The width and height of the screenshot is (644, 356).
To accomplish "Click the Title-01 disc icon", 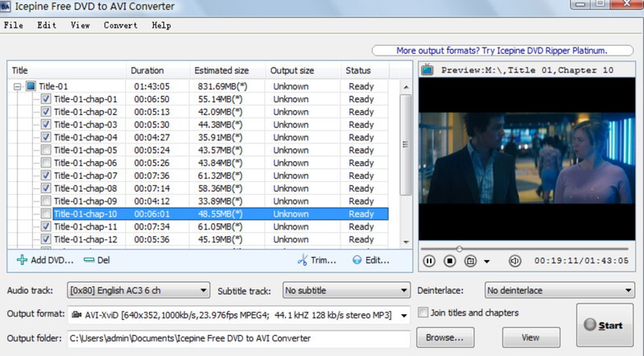I will point(31,86).
